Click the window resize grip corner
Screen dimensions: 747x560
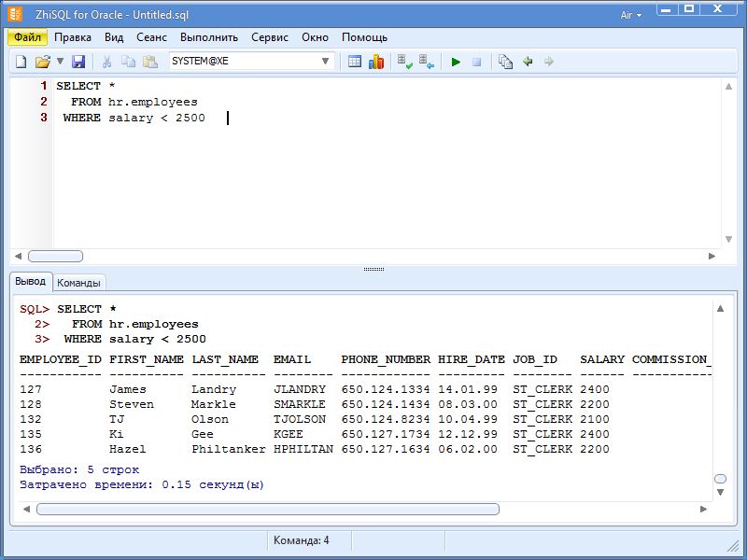pyautogui.click(x=731, y=545)
